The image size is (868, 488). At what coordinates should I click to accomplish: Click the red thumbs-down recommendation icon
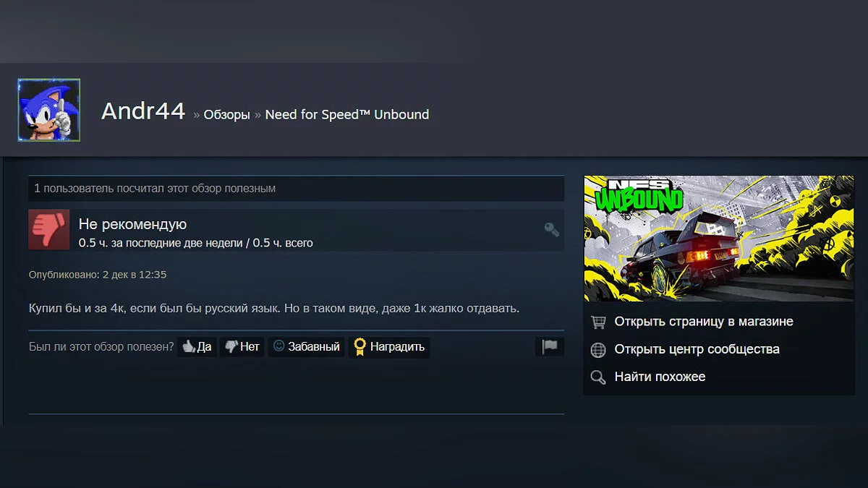coord(49,230)
